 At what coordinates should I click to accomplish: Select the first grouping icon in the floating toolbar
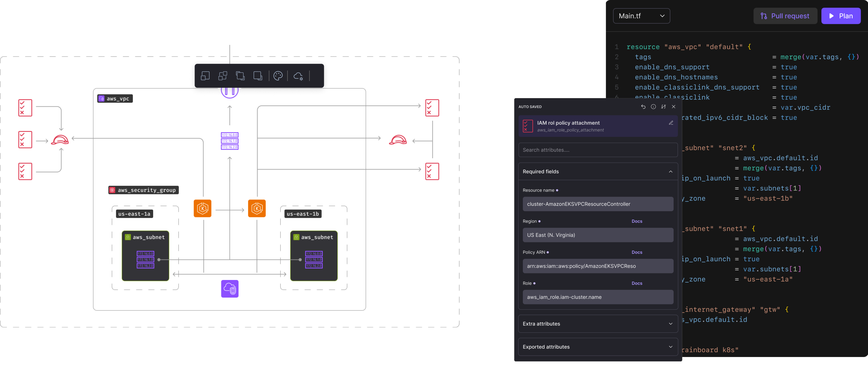(x=206, y=76)
